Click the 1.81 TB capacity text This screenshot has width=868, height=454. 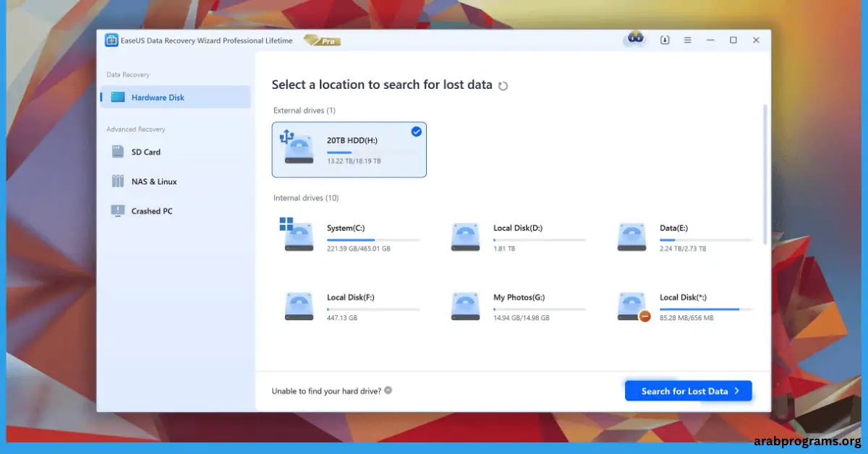point(504,249)
